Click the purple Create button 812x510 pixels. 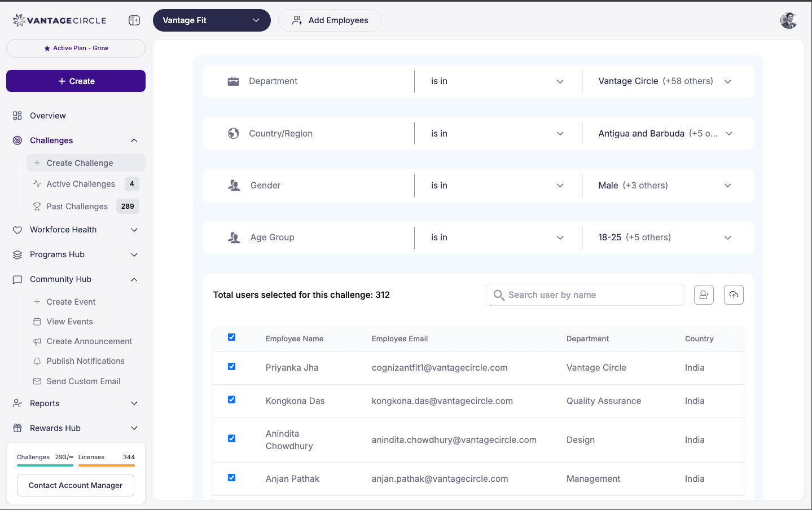click(x=76, y=81)
